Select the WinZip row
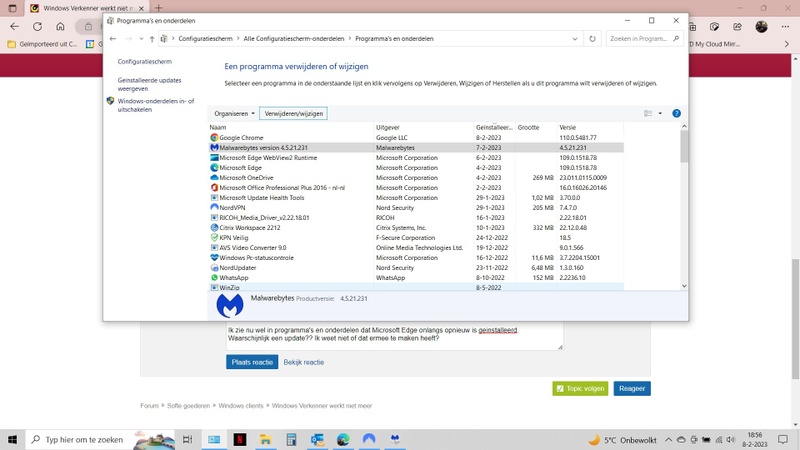Viewport: 800px width, 450px height. click(416, 287)
